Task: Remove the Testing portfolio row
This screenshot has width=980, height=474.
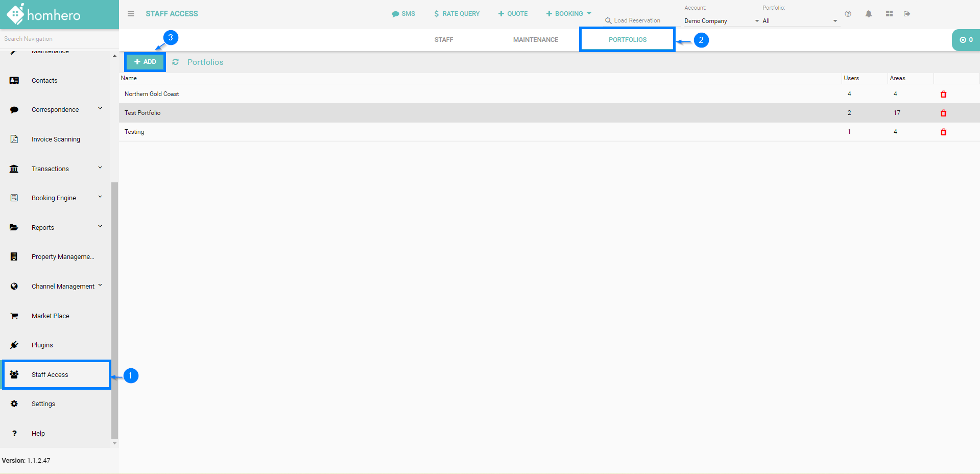Action: point(943,132)
